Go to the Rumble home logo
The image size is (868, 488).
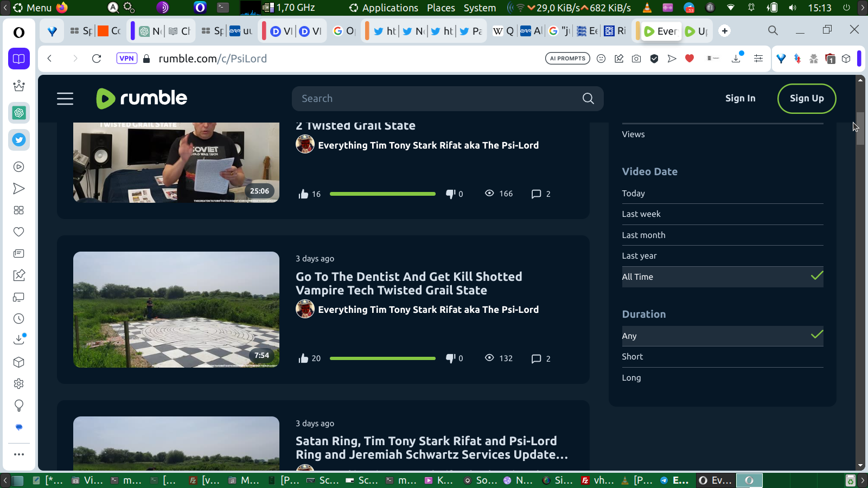[x=142, y=98]
